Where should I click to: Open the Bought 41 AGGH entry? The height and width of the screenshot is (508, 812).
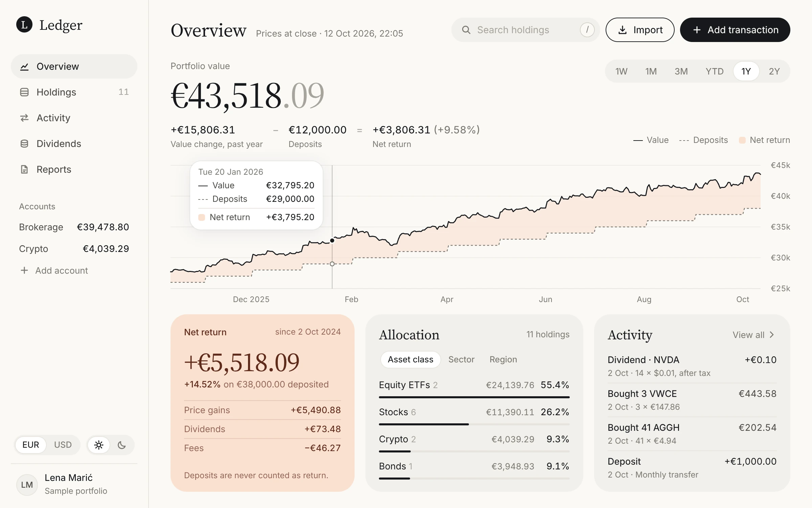tap(692, 434)
